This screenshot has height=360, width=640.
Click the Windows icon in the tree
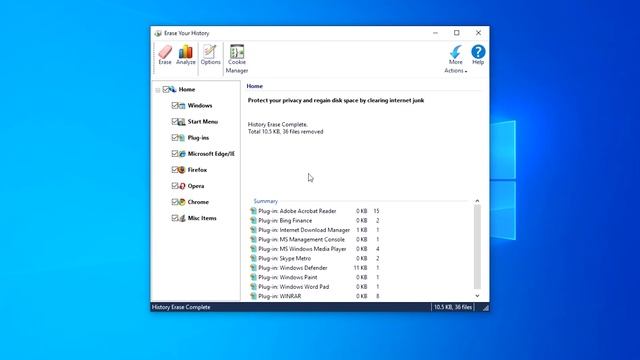[x=182, y=105]
